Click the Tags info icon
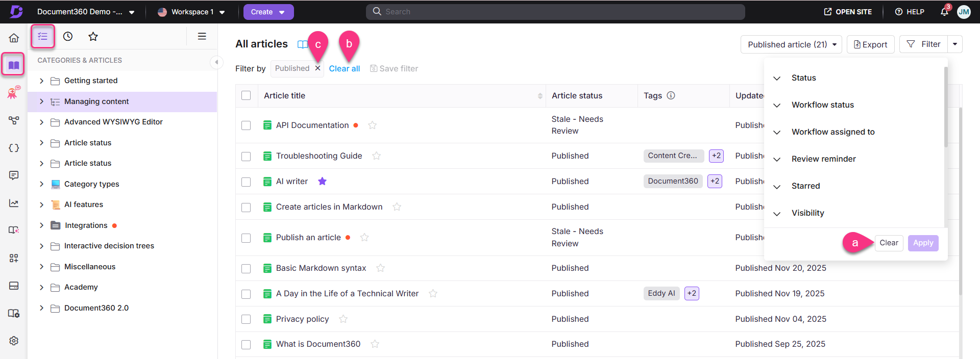Viewport: 980px width, 359px height. 671,95
